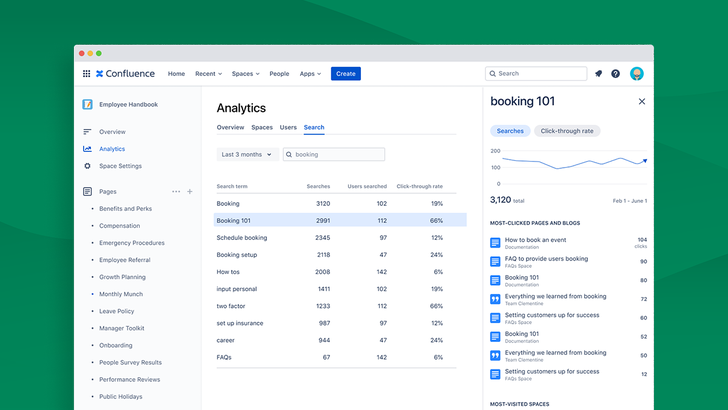Open the Leave Policy page
This screenshot has height=410, width=728.
point(117,311)
